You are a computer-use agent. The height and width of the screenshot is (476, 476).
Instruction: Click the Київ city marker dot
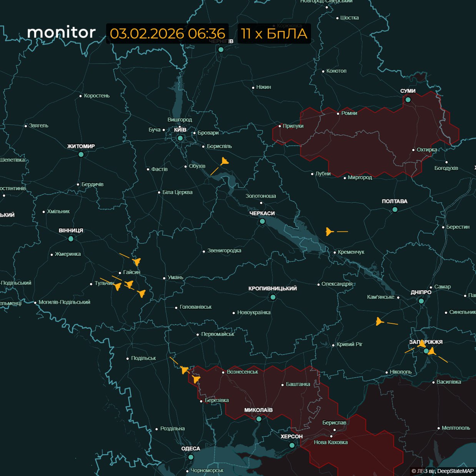point(180,138)
